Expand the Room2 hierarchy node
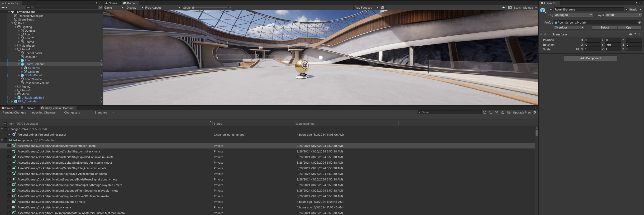The width and height of the screenshot is (644, 215). click(15, 87)
